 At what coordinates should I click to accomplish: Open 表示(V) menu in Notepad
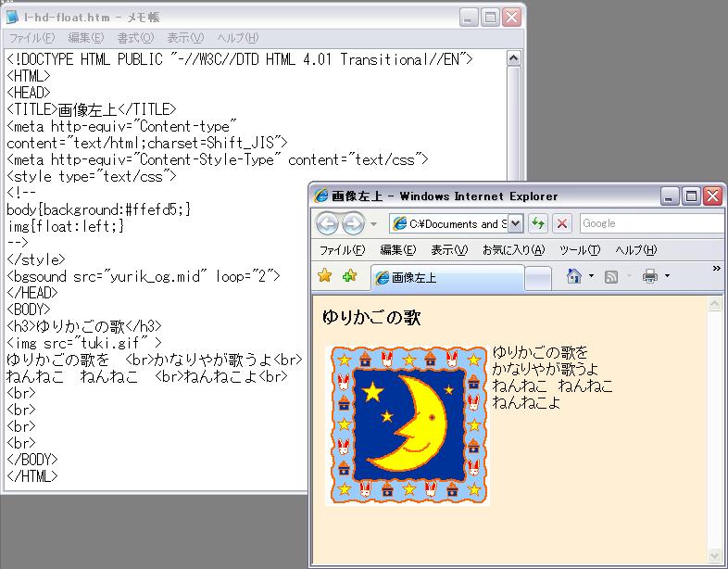pyautogui.click(x=185, y=38)
